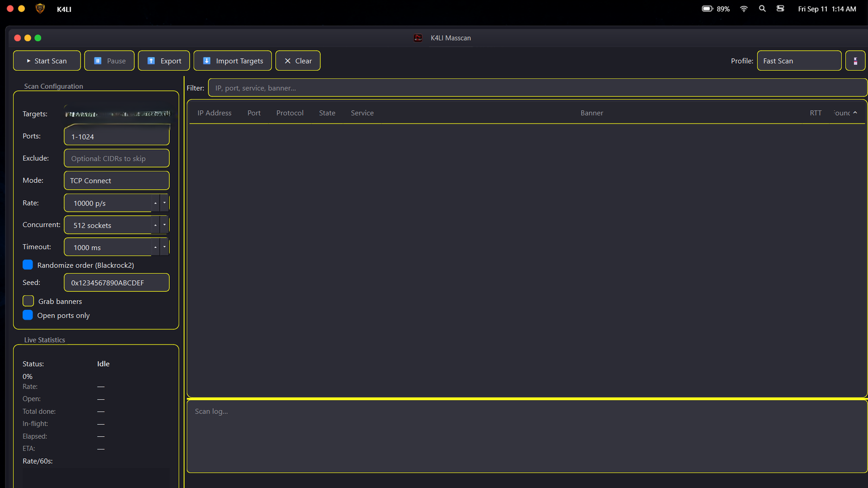The image size is (868, 488).
Task: Increase Timeout value with up arrow
Action: coord(156,247)
